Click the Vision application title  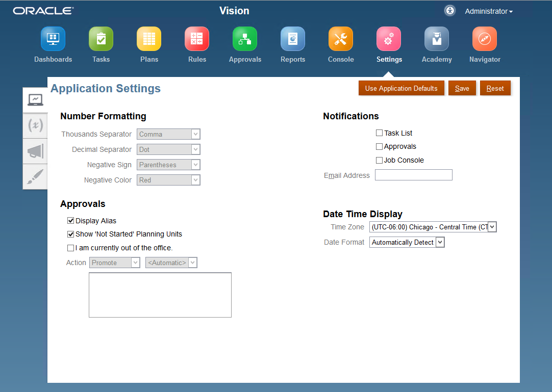click(234, 11)
